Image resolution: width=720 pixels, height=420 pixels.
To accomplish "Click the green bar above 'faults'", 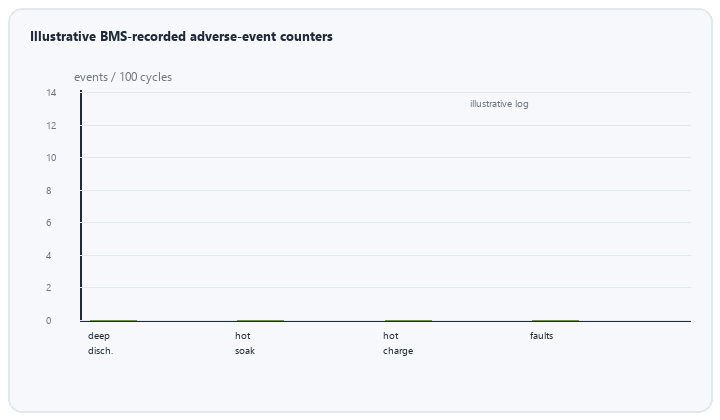I will pyautogui.click(x=555, y=320).
